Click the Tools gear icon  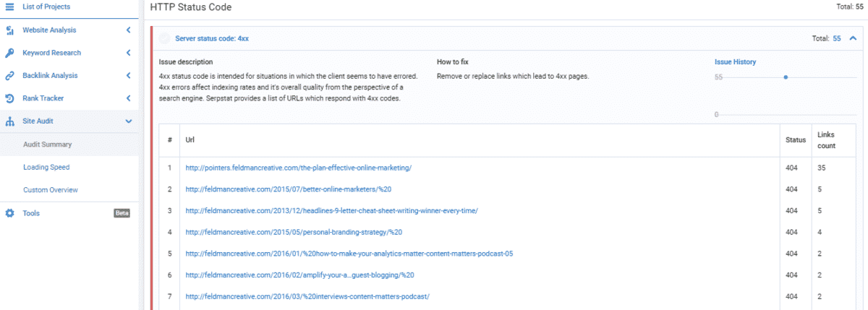click(x=10, y=213)
